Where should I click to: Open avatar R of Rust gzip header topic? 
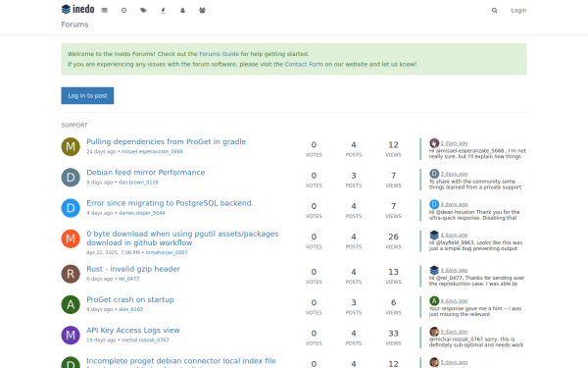point(71,274)
